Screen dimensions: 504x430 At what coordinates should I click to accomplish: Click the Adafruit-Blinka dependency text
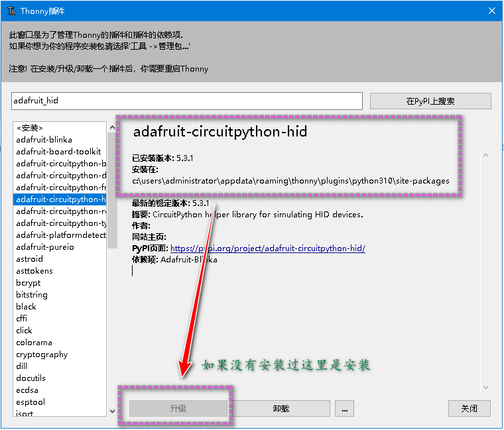tap(189, 260)
